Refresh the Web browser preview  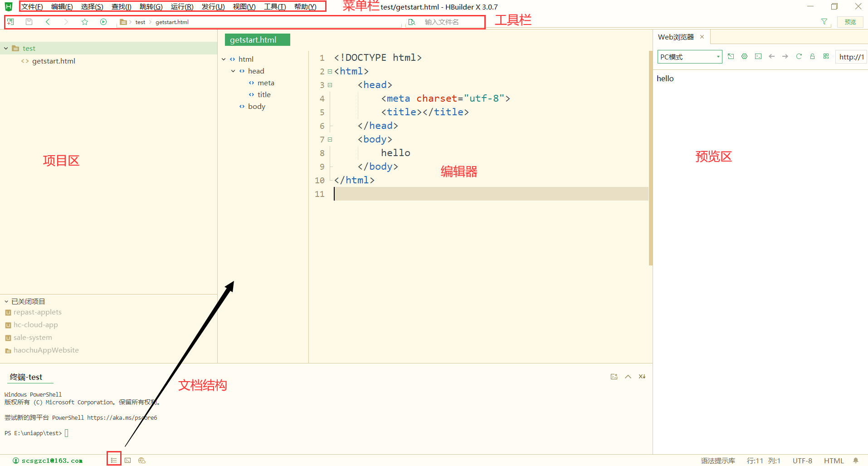[x=799, y=56]
